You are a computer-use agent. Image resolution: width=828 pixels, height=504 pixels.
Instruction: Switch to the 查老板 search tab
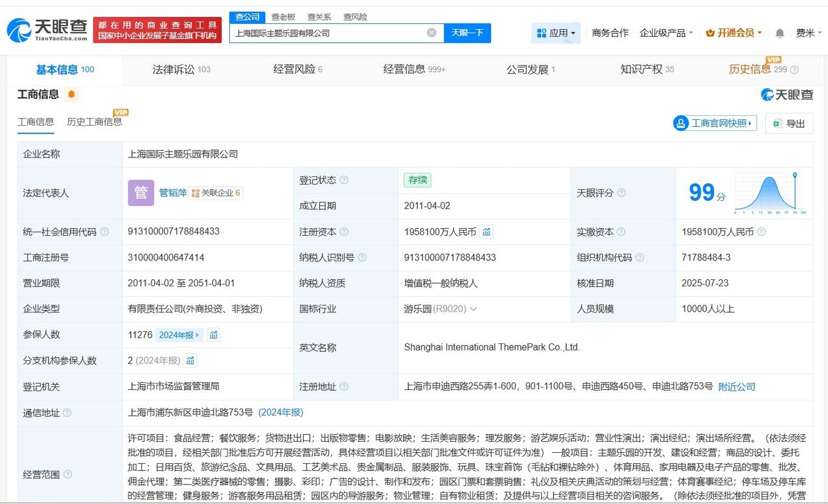tap(282, 17)
